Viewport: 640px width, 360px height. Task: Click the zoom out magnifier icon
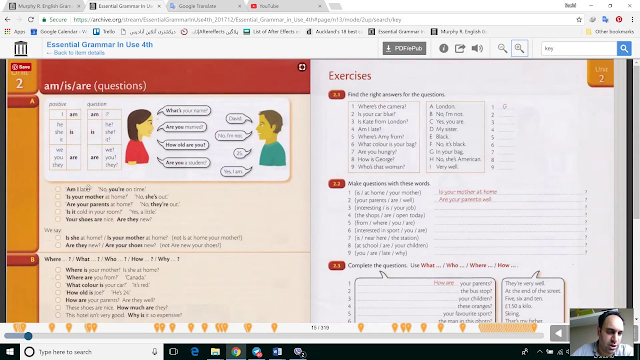pos(502,48)
